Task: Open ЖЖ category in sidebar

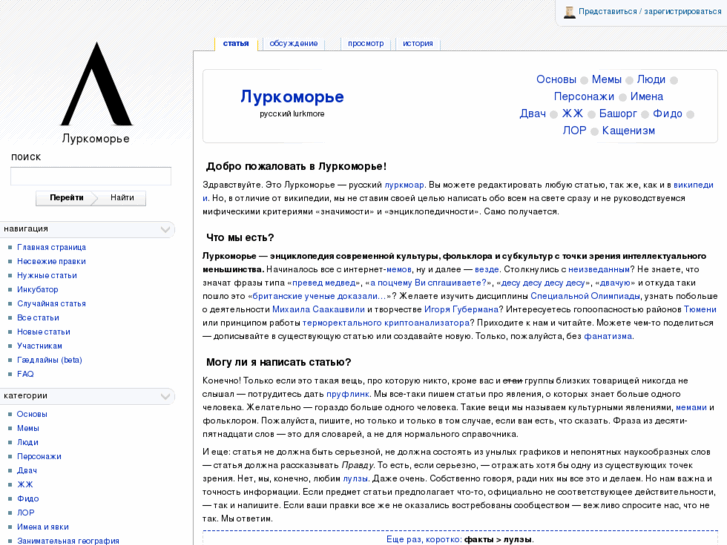Action: pos(25,485)
